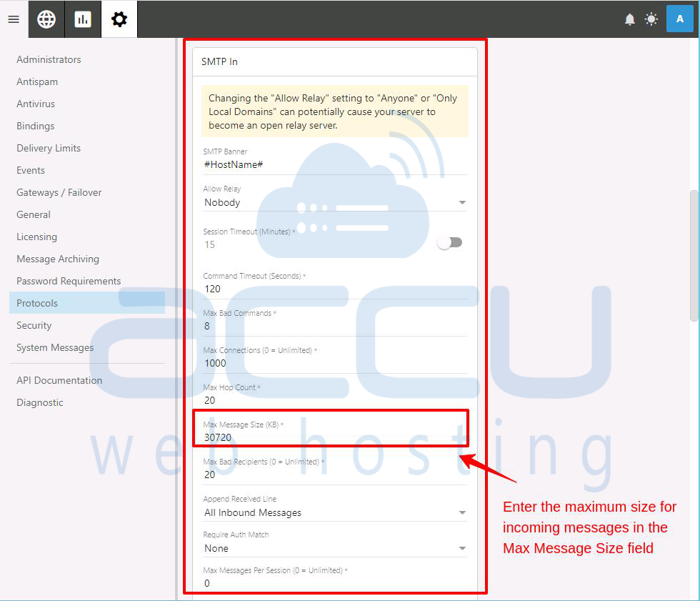Viewport: 700px width, 601px height.
Task: Click the Max Connections field showing 1000
Action: point(335,363)
